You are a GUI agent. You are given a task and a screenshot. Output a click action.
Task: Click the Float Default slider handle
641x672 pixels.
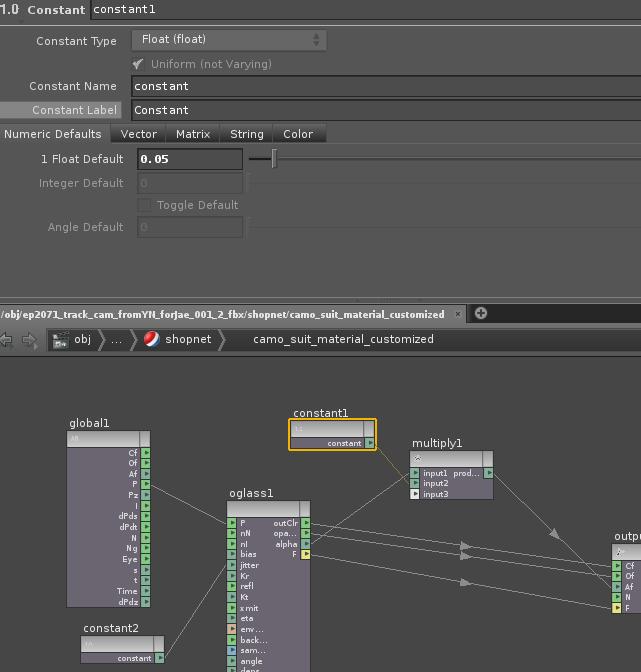274,159
